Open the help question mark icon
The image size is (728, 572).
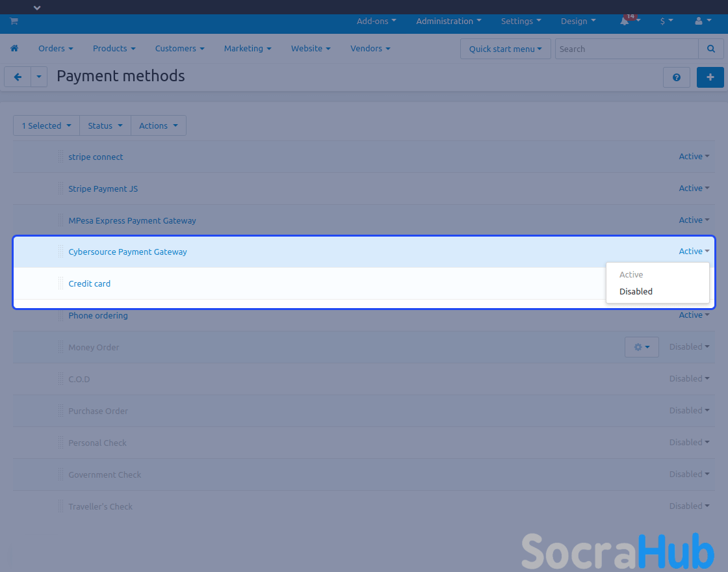[677, 77]
